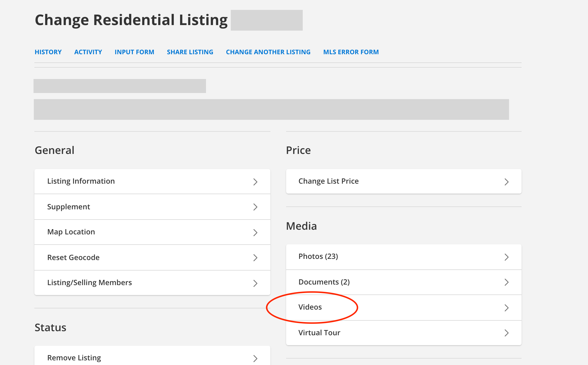
Task: Click the chevron for Listing/Selling Members
Action: pyautogui.click(x=255, y=283)
